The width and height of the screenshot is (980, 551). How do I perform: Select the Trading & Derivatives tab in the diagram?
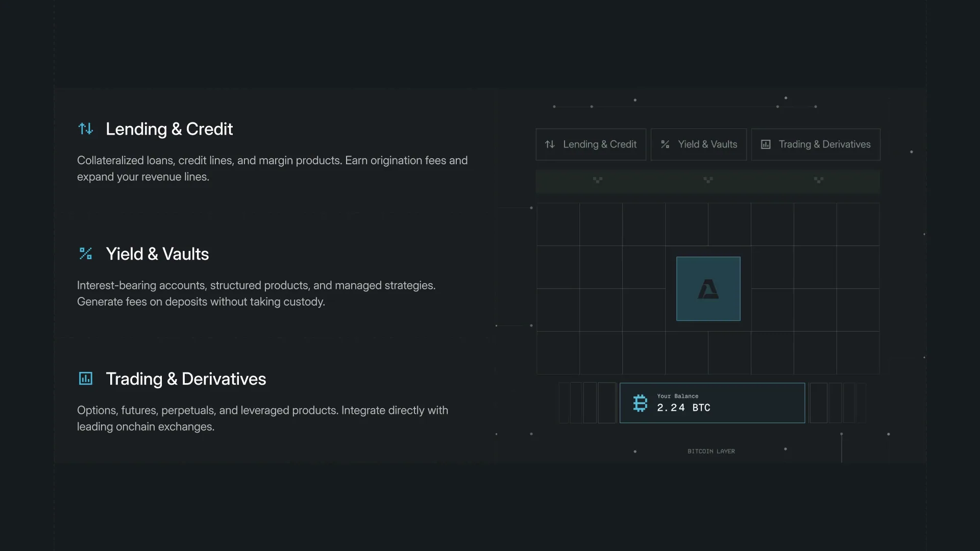tap(816, 144)
